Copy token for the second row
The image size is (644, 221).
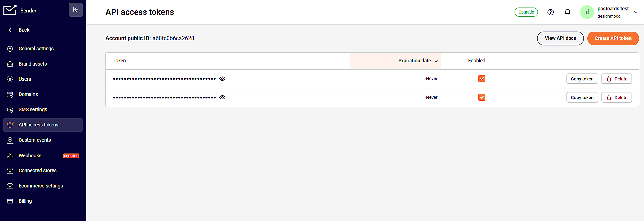click(x=582, y=97)
